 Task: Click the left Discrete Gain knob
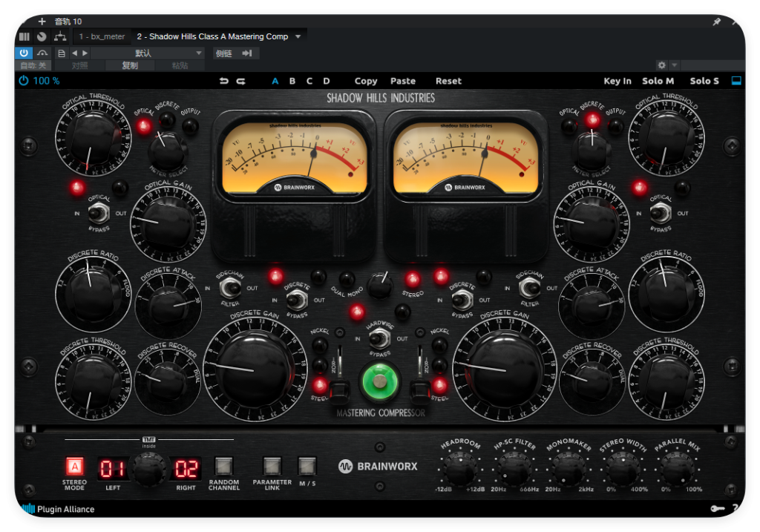pos(255,370)
